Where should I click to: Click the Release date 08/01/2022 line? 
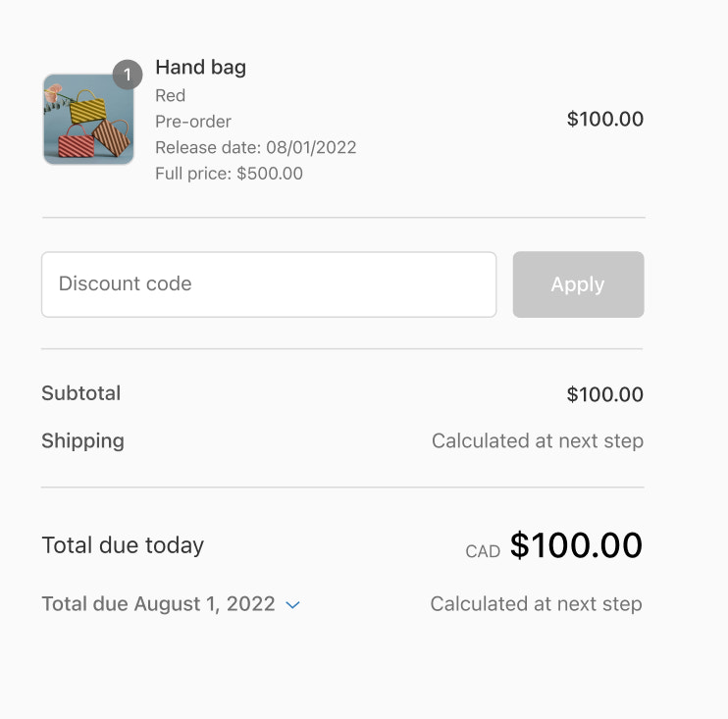point(255,148)
